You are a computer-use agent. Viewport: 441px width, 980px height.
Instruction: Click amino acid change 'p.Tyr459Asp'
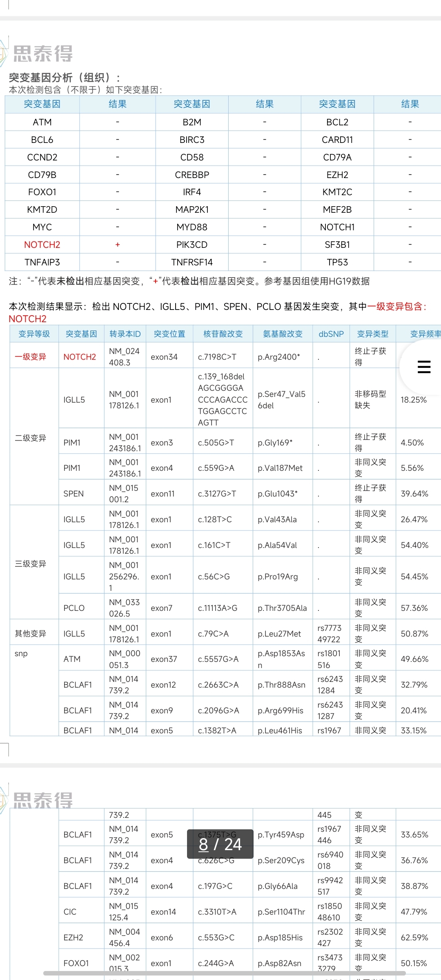coord(281,835)
